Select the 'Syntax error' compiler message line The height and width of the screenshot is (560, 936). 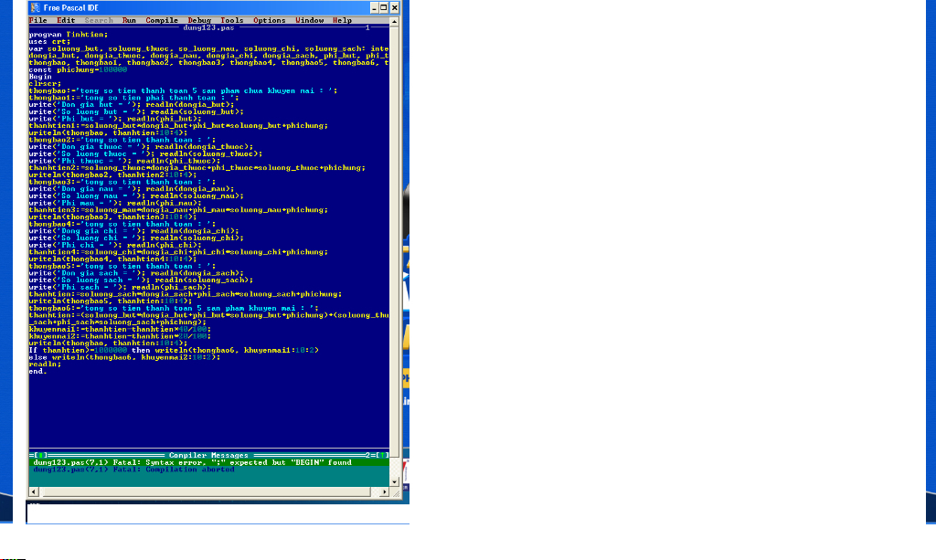click(209, 462)
